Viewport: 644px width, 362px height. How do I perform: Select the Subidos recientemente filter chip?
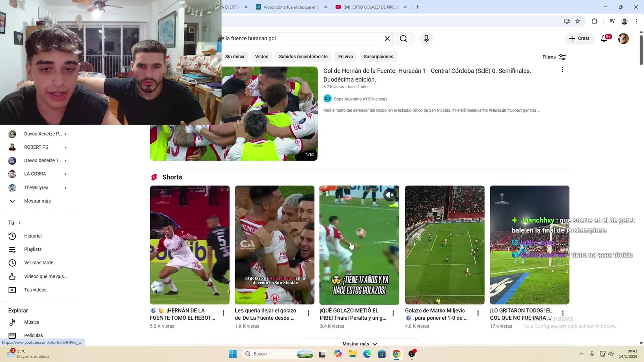pyautogui.click(x=303, y=57)
